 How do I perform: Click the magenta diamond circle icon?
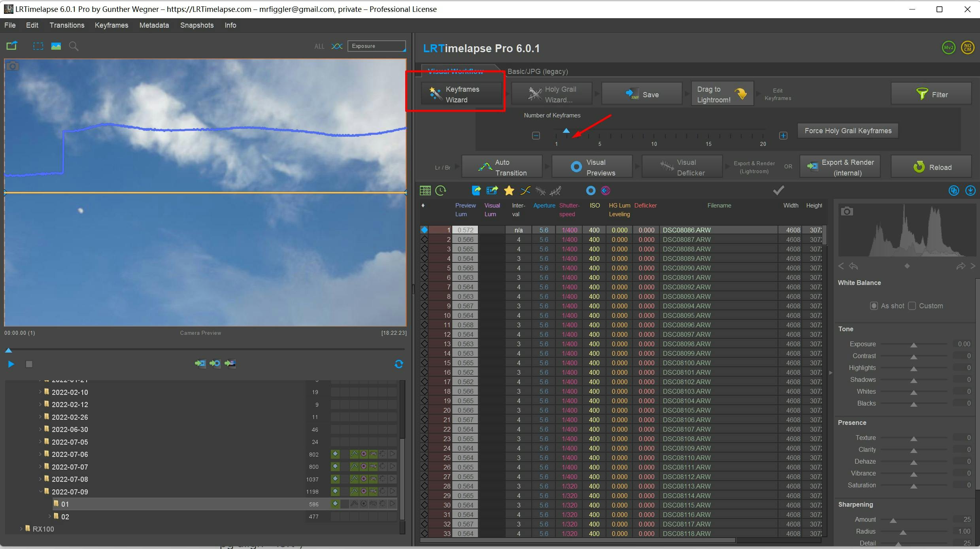605,191
